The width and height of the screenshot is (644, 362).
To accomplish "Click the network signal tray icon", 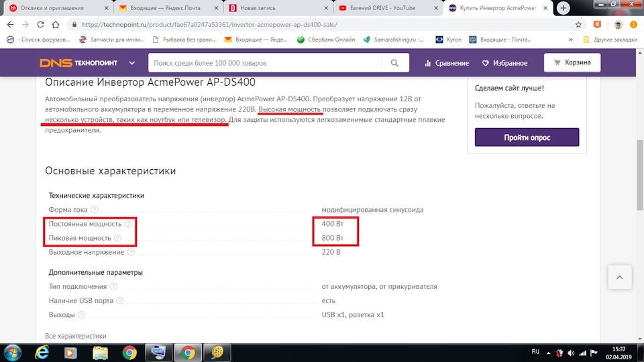I will tap(582, 353).
